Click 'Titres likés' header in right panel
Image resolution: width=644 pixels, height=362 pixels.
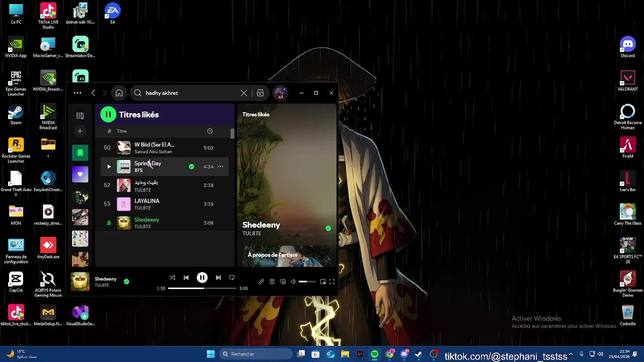tap(256, 115)
